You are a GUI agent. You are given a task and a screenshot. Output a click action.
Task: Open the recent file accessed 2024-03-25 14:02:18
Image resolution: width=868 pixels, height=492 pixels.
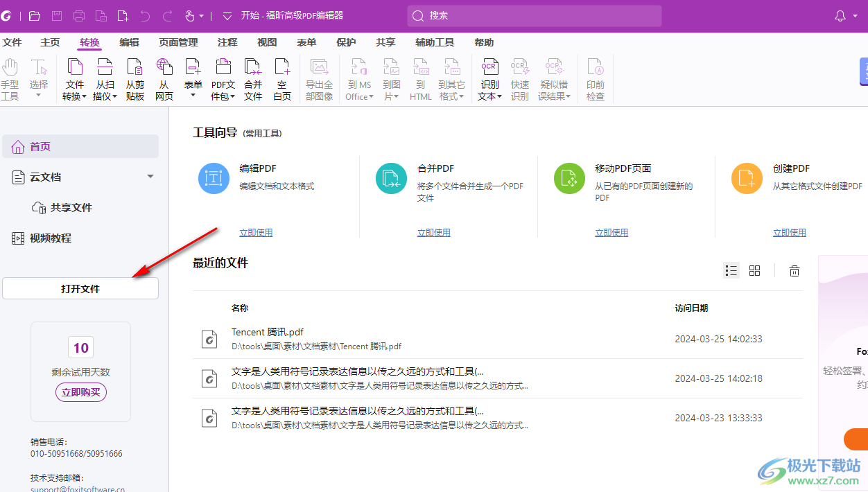pos(497,378)
